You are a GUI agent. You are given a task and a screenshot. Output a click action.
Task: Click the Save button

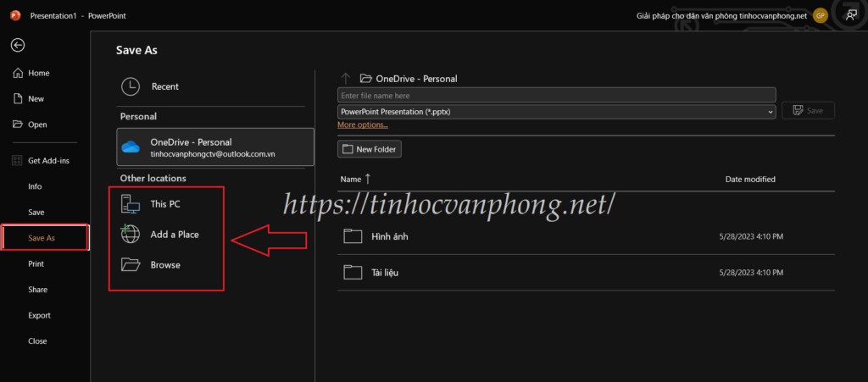click(x=808, y=111)
